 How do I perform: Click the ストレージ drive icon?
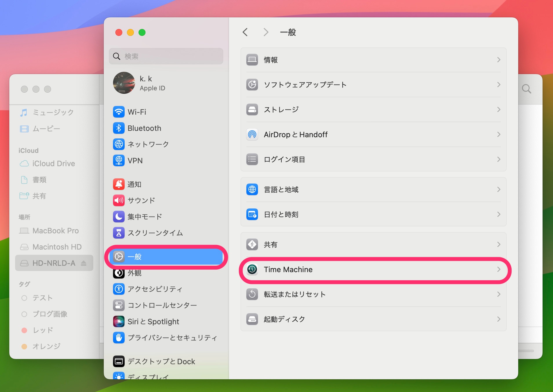[252, 109]
